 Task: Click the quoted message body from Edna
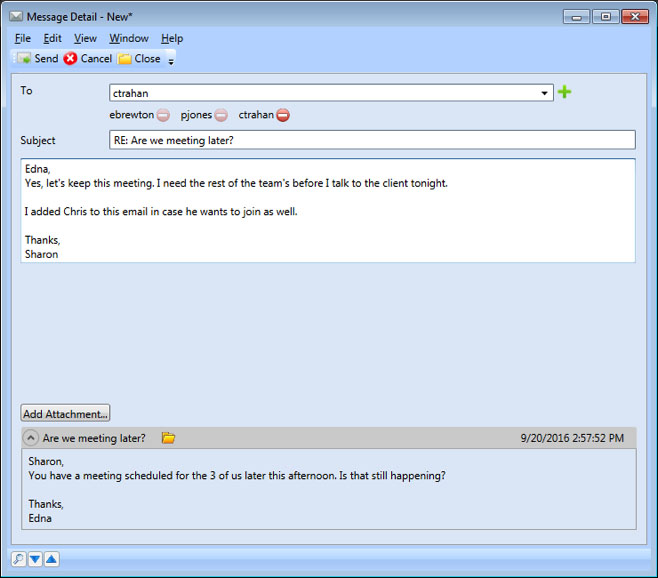pos(329,489)
